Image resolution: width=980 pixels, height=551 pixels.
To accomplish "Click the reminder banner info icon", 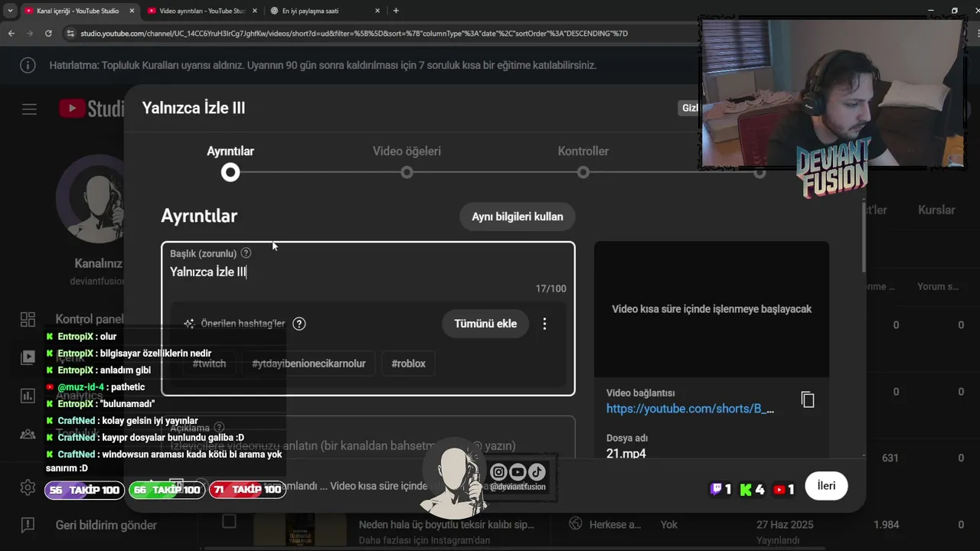I will point(28,65).
